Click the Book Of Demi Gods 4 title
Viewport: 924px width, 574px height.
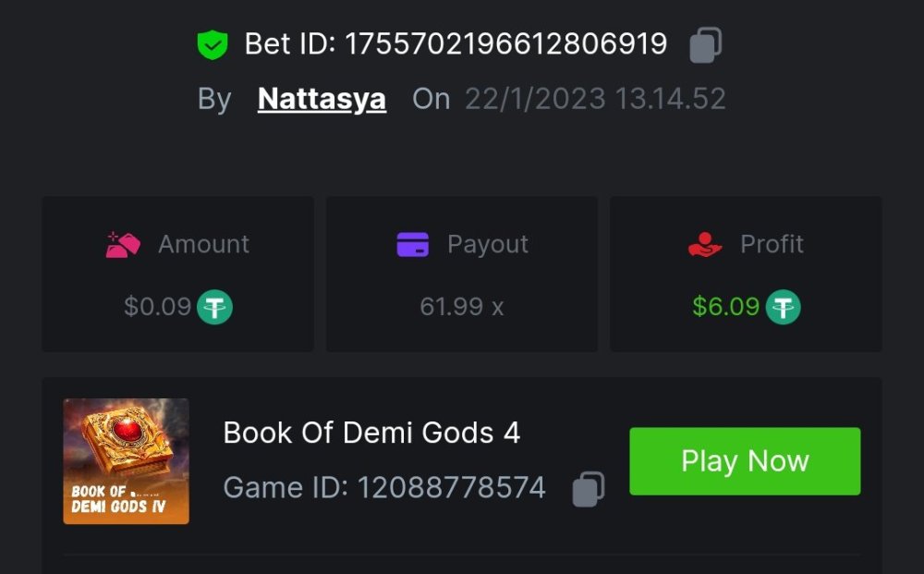(x=371, y=432)
